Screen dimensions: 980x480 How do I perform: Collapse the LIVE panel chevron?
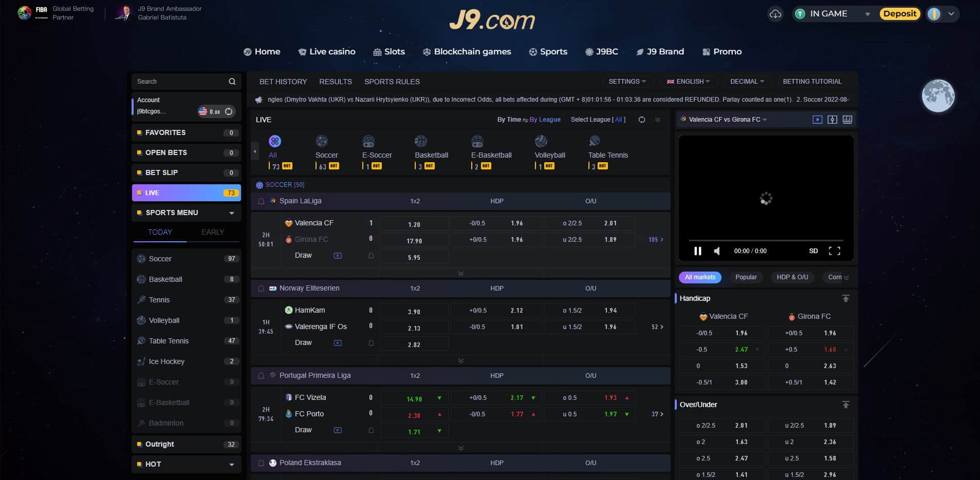pyautogui.click(x=658, y=120)
